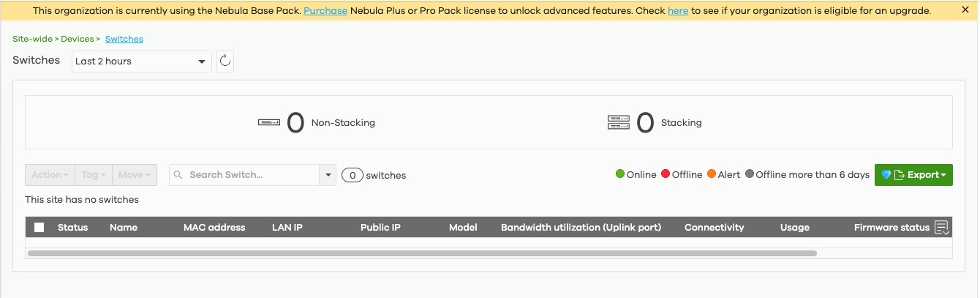Click the orange Alert status dot
The width and height of the screenshot is (980, 298).
712,174
